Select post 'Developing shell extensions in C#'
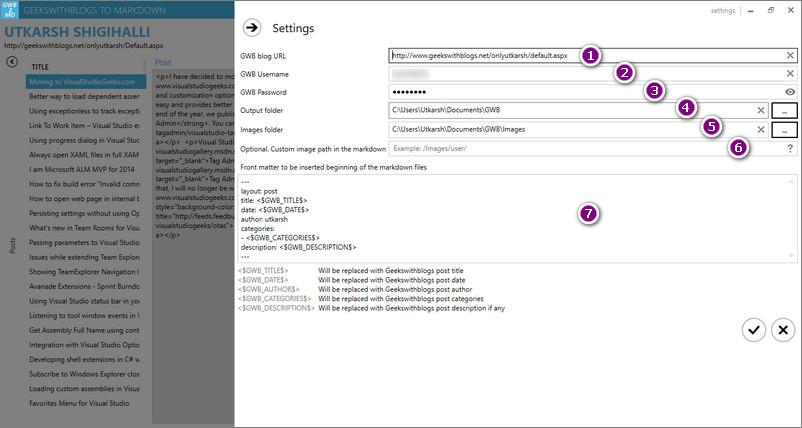 [86, 359]
